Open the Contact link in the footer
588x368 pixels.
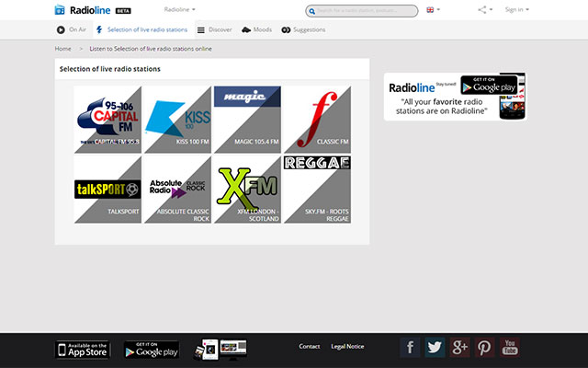click(310, 346)
